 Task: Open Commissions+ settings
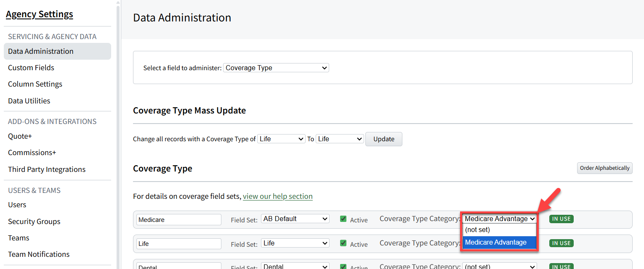[32, 153]
